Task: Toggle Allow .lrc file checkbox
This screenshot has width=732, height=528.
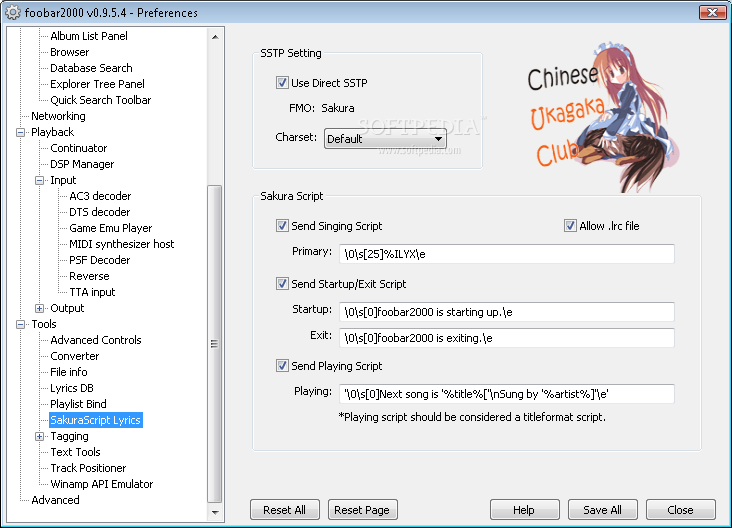Action: point(570,226)
